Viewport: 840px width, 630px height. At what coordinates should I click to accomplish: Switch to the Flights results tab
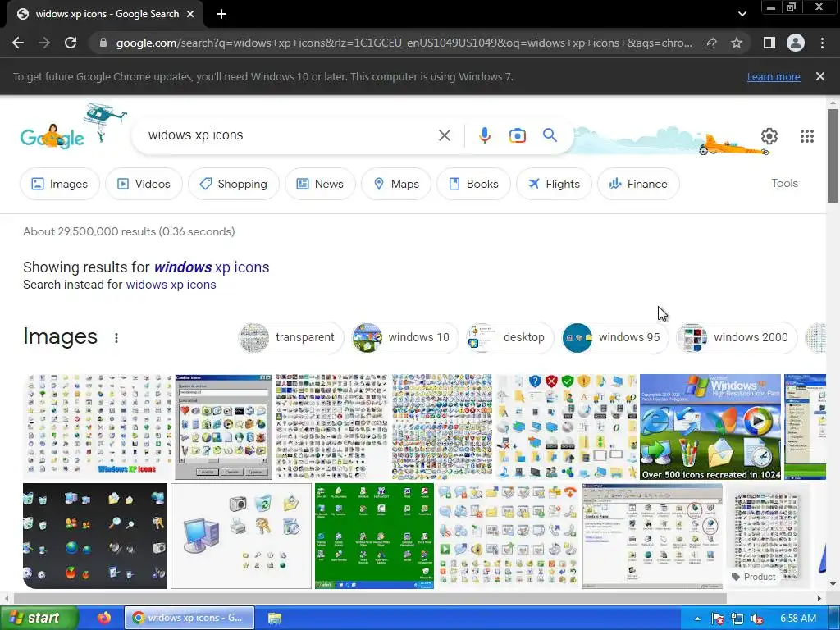[x=554, y=184]
